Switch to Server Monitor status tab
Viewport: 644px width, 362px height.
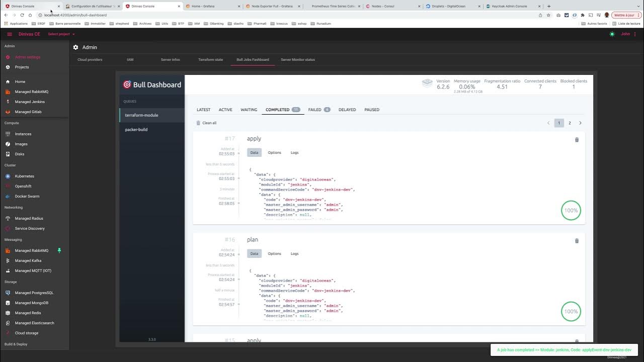point(298,59)
